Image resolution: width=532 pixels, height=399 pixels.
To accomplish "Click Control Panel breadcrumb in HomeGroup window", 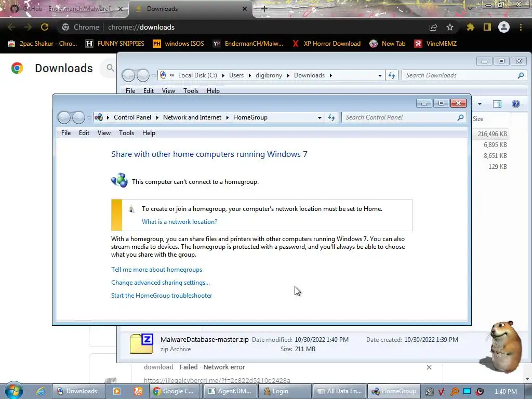I will [x=132, y=117].
